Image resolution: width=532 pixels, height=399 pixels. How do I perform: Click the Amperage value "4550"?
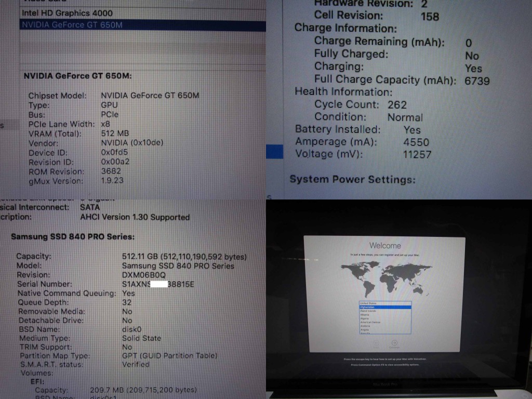[x=416, y=142]
